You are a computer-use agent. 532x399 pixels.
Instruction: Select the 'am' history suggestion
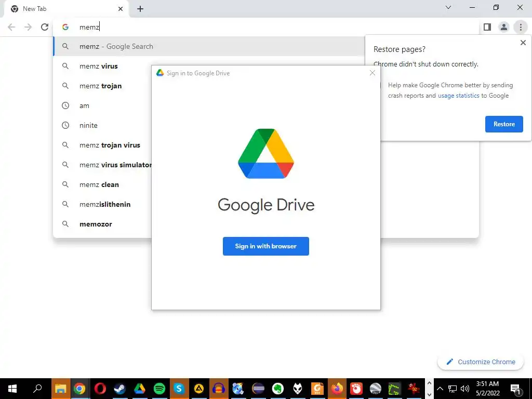coord(102,105)
